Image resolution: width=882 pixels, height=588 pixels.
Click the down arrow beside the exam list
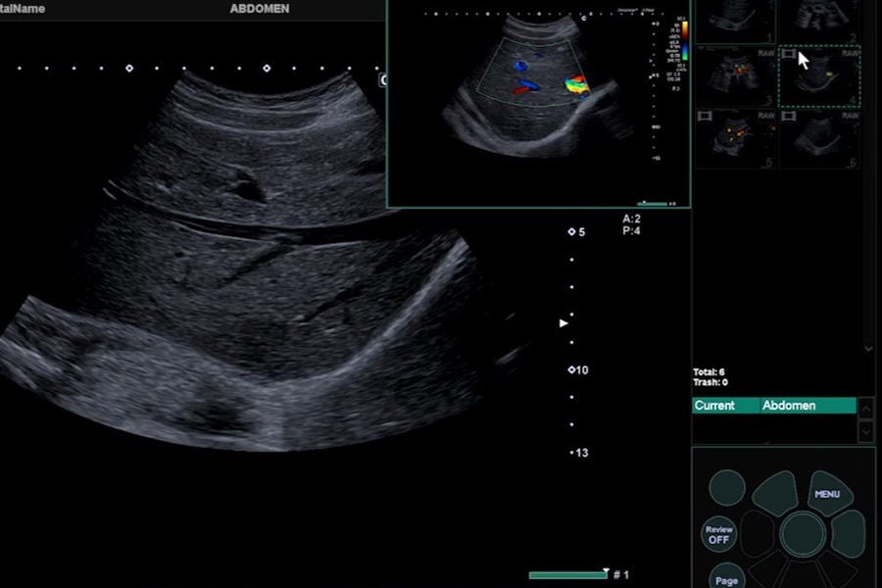[866, 431]
